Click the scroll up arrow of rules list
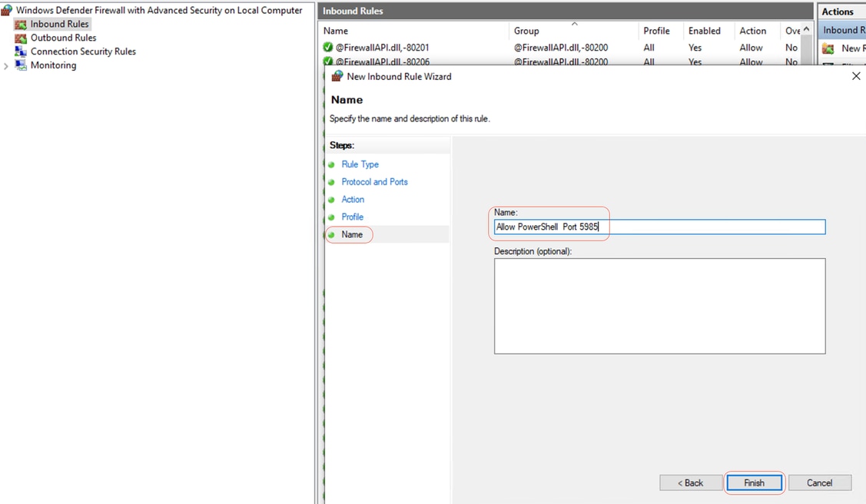866x504 pixels. click(x=806, y=29)
